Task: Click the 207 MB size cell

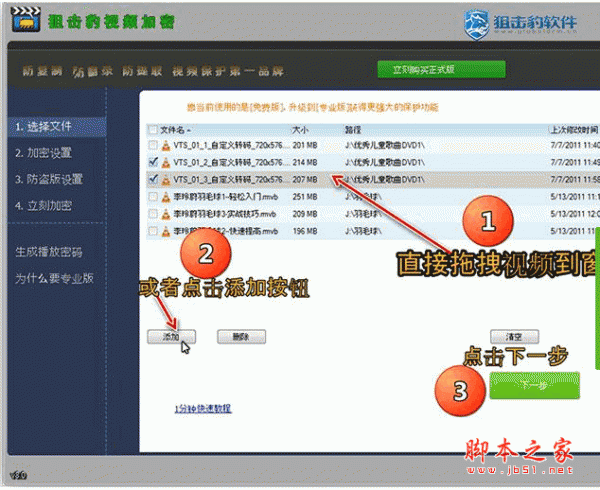Action: 305,179
